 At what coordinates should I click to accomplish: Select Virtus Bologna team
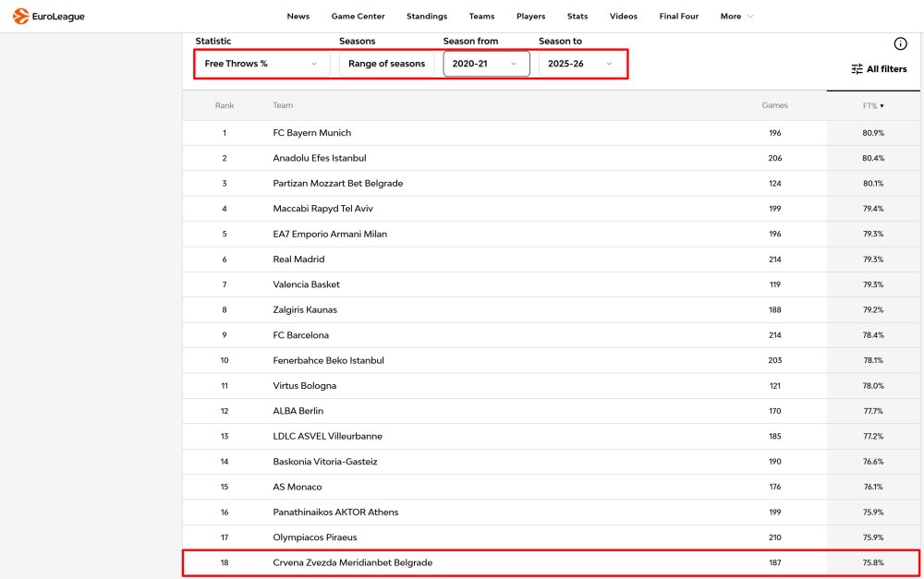click(305, 386)
